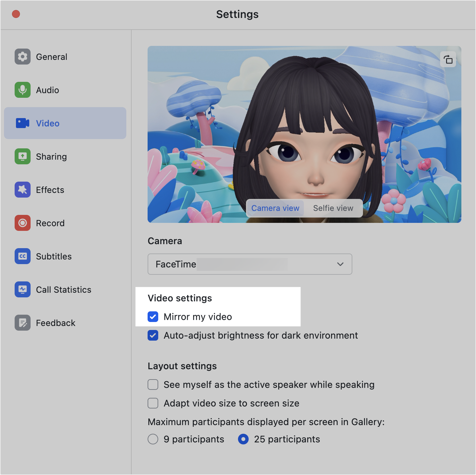Viewport: 476px width, 475px height.
Task: Click the rotate video icon on preview
Action: [x=448, y=60]
